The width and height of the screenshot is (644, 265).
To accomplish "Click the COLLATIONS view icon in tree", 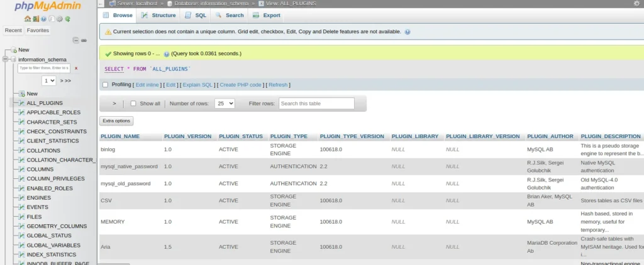I will coord(22,151).
